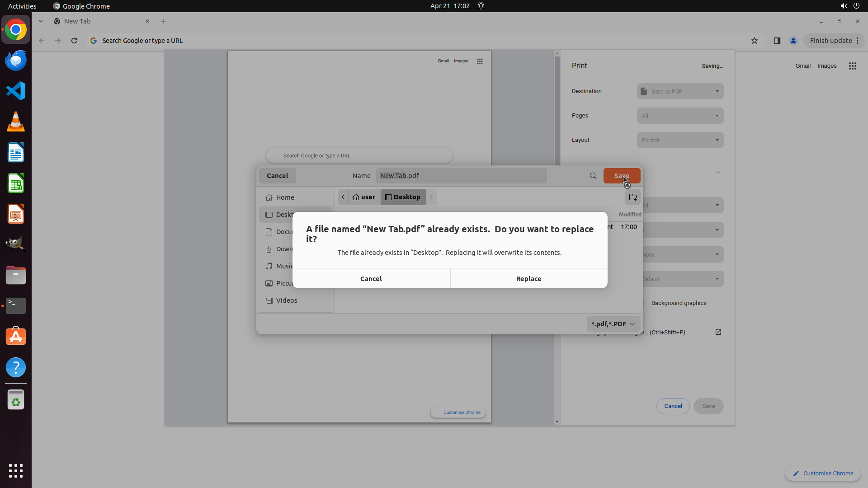Screen dimensions: 868x488
Task: Open the Destination Save as PDF dropdown
Action: tap(680, 91)
